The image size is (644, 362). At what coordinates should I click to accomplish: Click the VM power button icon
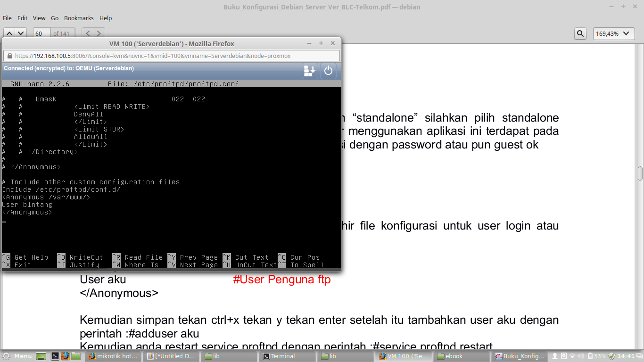coord(329,71)
